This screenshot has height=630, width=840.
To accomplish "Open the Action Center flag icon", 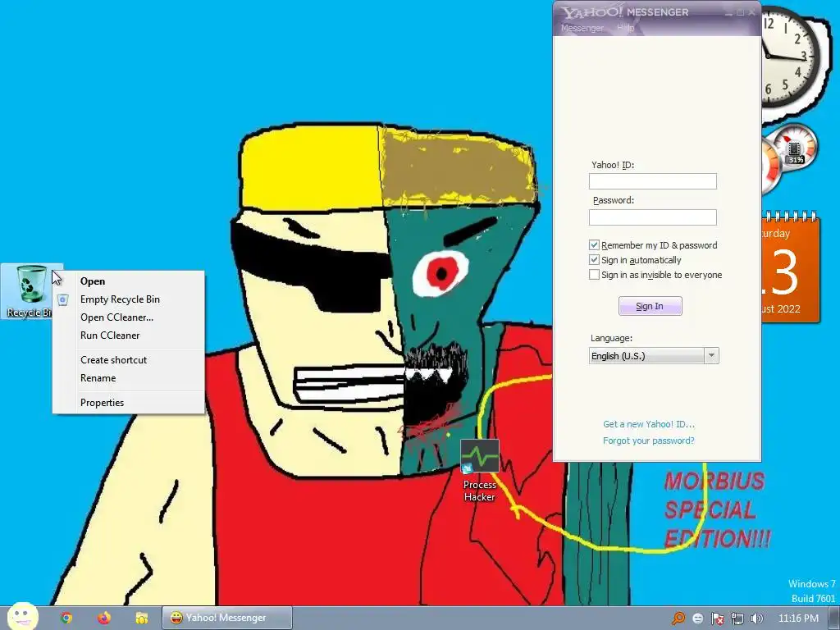I will 717,619.
